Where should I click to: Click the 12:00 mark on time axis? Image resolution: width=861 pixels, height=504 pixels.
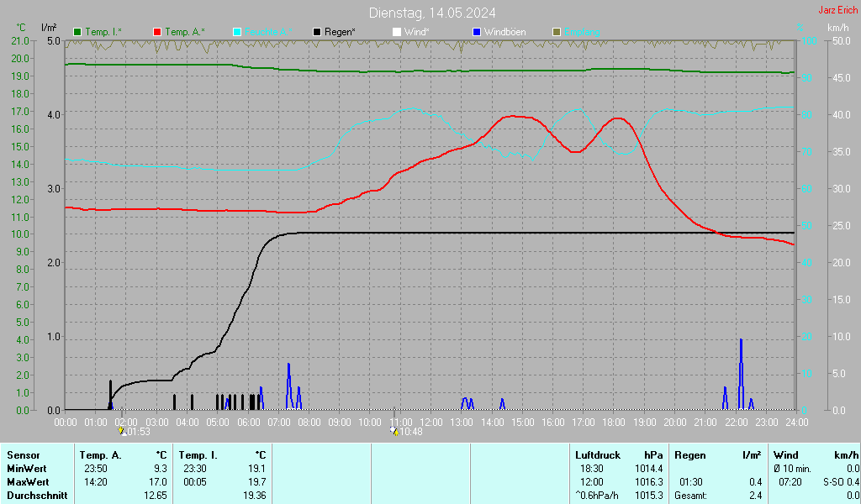pyautogui.click(x=430, y=421)
